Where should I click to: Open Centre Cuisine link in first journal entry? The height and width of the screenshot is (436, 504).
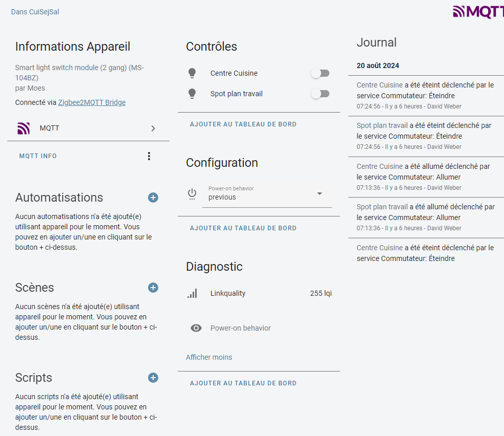pyautogui.click(x=380, y=85)
